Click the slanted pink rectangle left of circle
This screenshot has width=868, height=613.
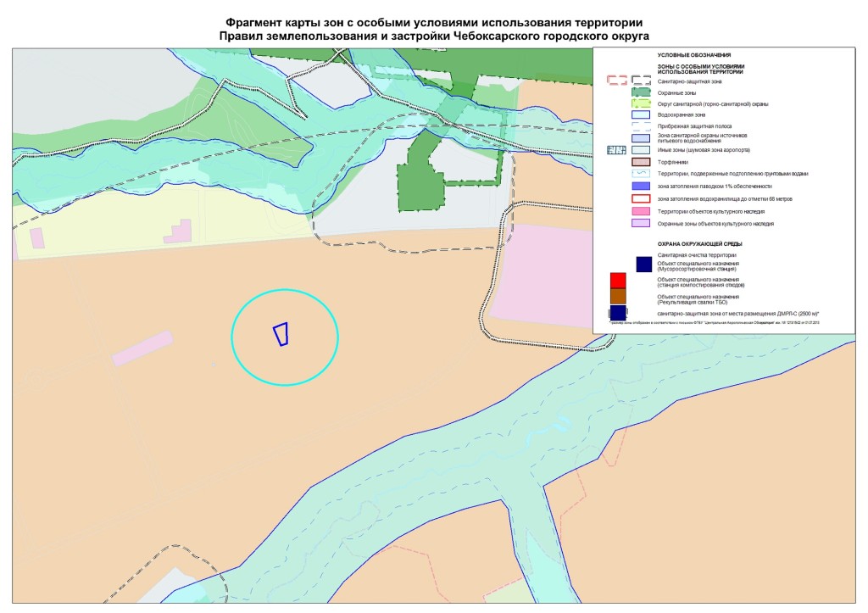coord(142,348)
